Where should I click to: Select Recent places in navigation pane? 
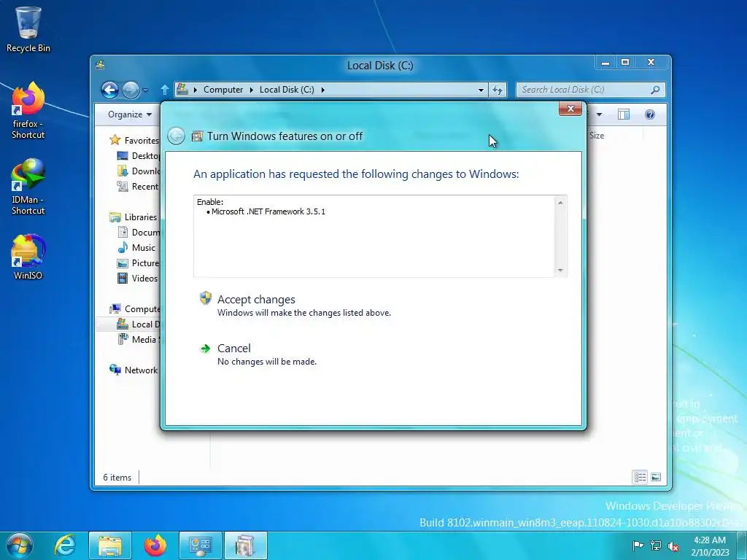[x=138, y=186]
